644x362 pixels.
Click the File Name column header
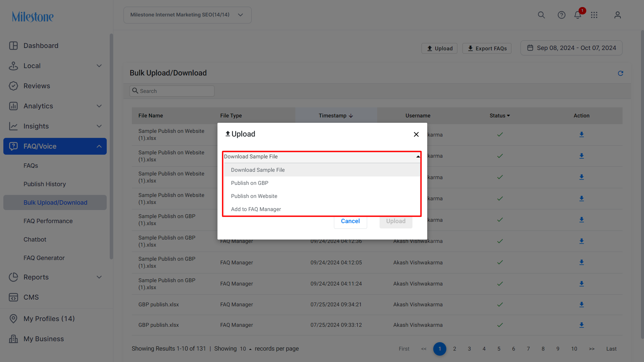pos(151,116)
